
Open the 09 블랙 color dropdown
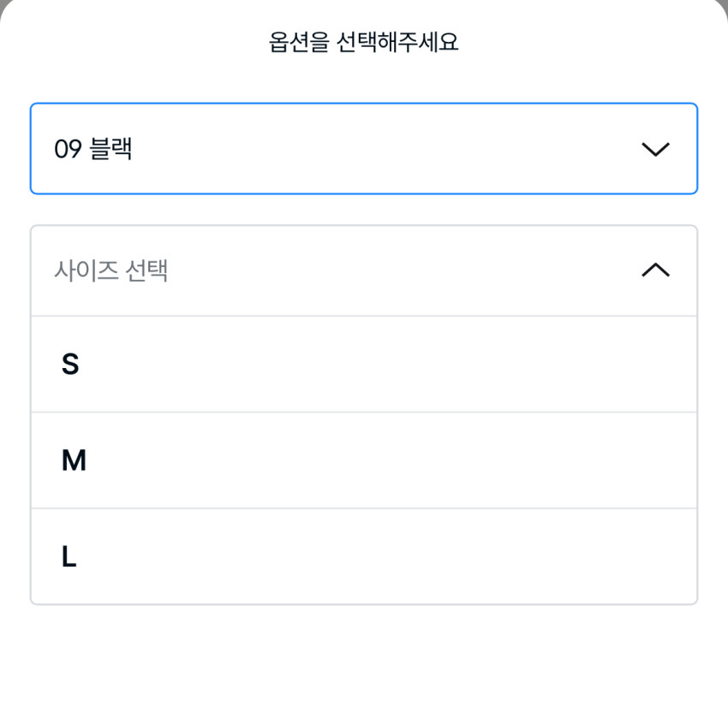pyautogui.click(x=364, y=149)
